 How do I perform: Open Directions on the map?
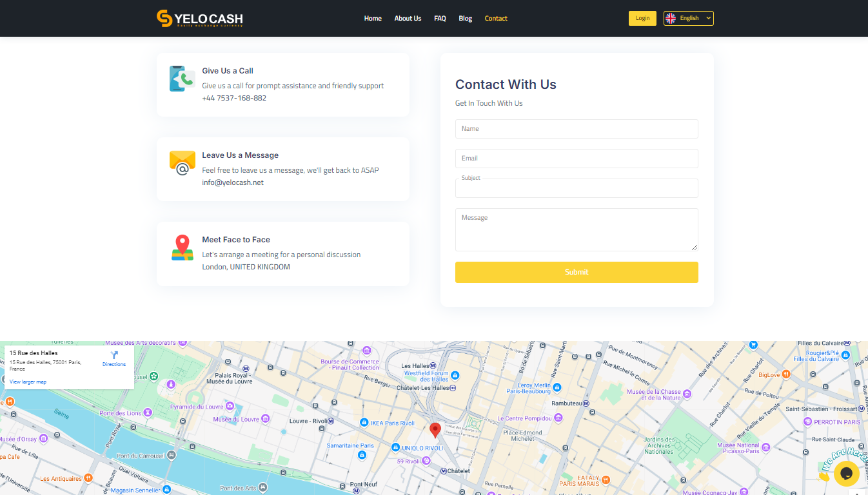coord(114,359)
